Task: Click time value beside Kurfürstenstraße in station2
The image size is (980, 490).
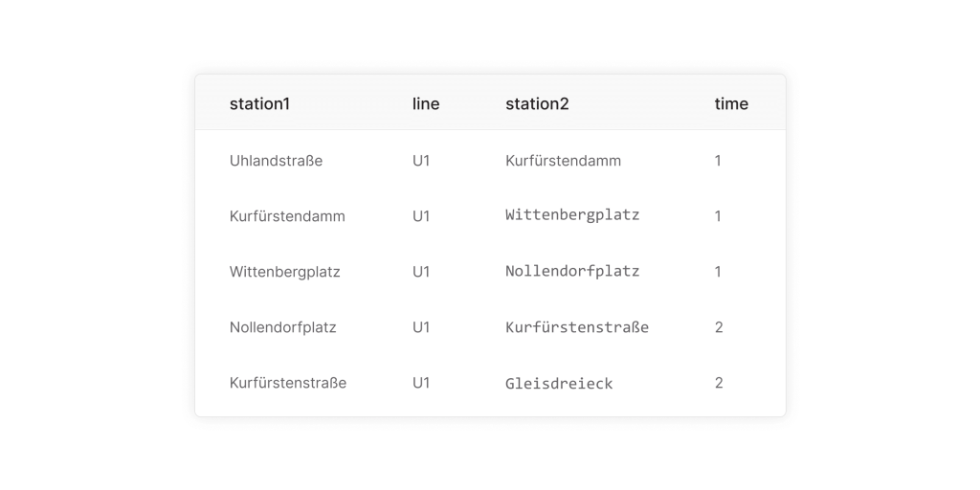Action: [x=719, y=327]
